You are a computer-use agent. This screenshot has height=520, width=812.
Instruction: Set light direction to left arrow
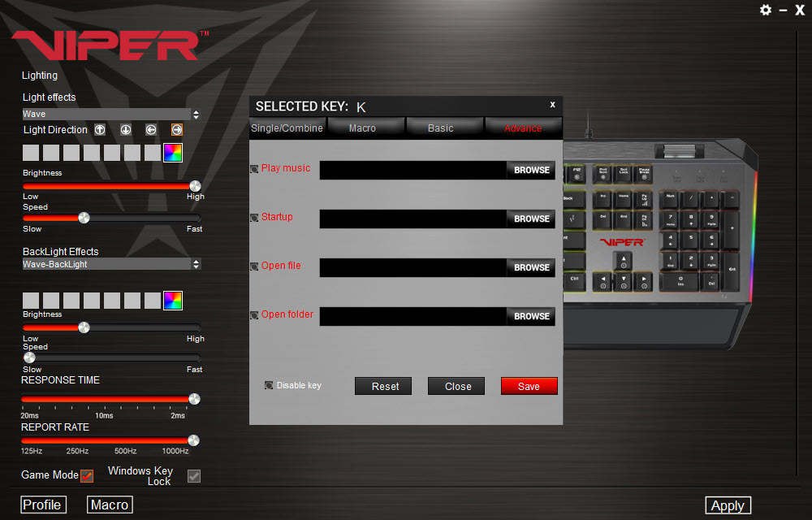(x=151, y=130)
